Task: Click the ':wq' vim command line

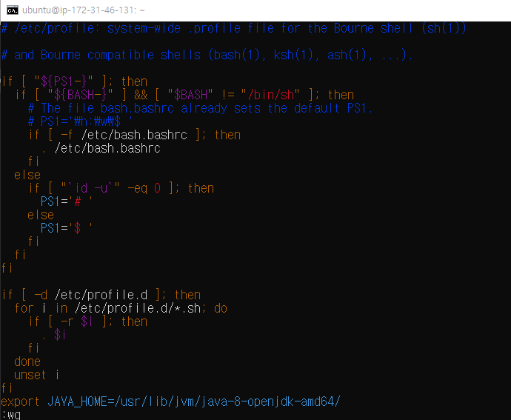Action: pos(11,415)
